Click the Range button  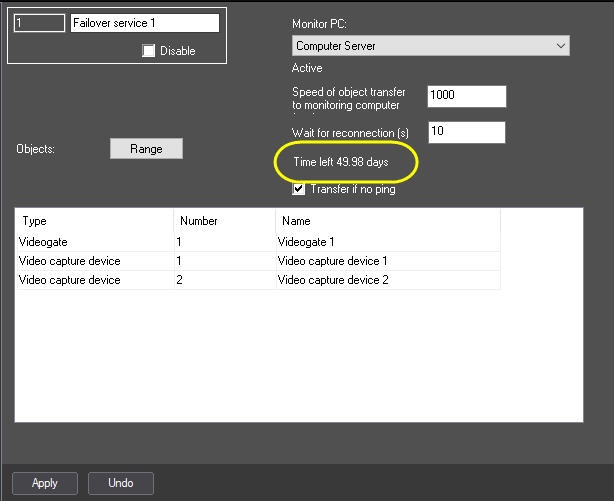[x=146, y=148]
